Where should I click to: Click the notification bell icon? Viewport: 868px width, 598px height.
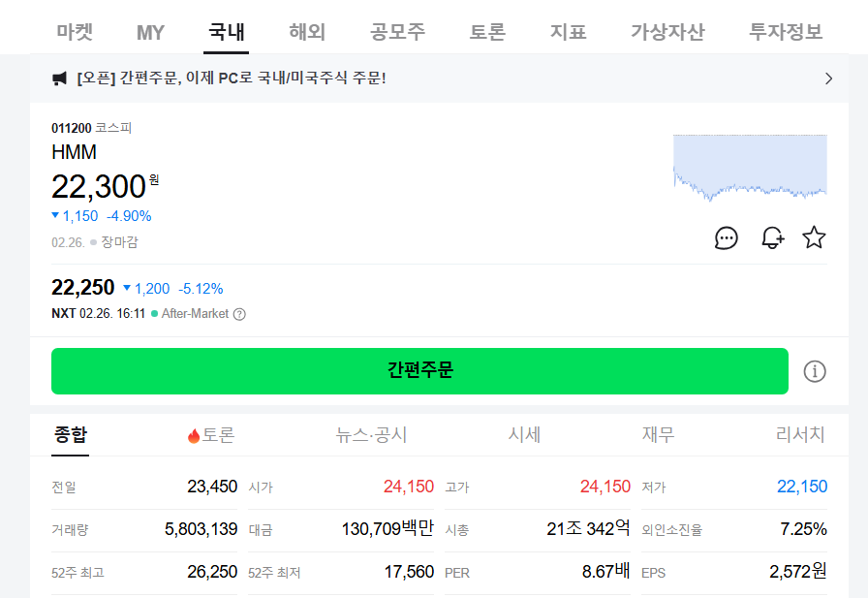[x=770, y=237]
